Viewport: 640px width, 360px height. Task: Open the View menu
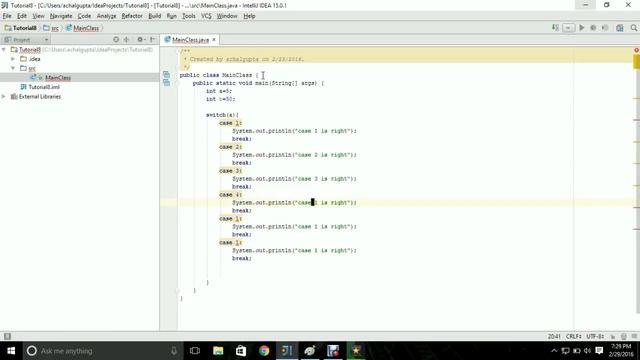[x=38, y=16]
